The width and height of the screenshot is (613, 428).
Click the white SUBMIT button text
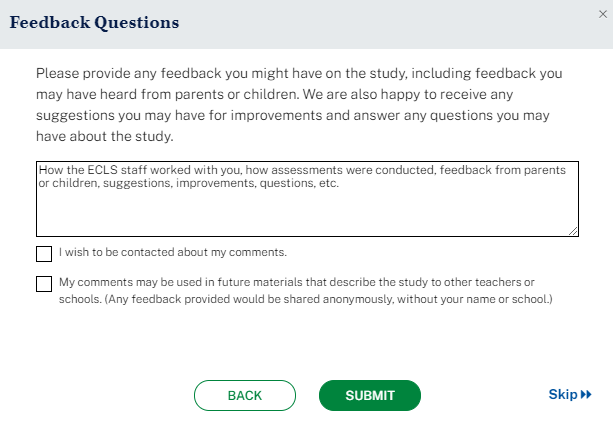coord(370,396)
